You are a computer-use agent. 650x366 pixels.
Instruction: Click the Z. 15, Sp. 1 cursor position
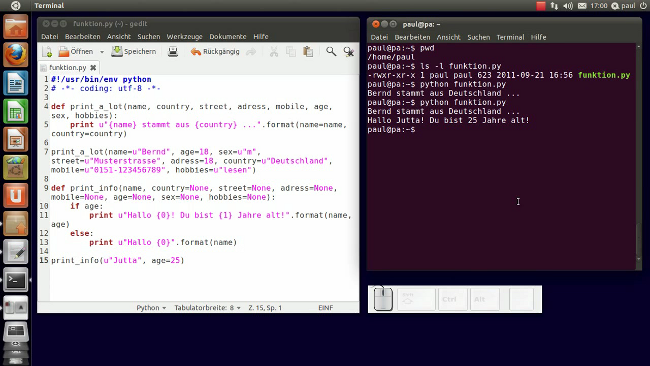[265, 308]
